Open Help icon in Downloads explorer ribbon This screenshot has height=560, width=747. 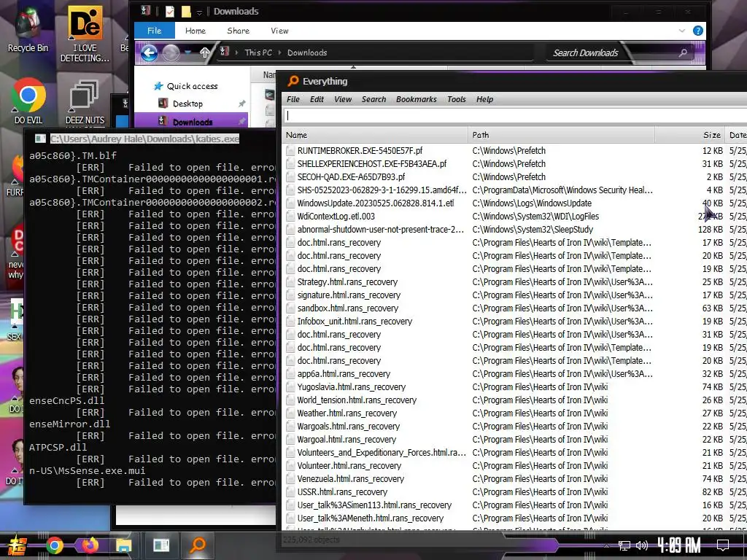click(x=698, y=31)
